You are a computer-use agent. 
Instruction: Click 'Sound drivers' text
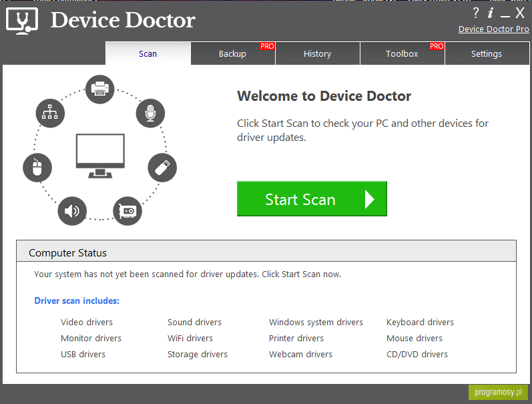(x=194, y=322)
